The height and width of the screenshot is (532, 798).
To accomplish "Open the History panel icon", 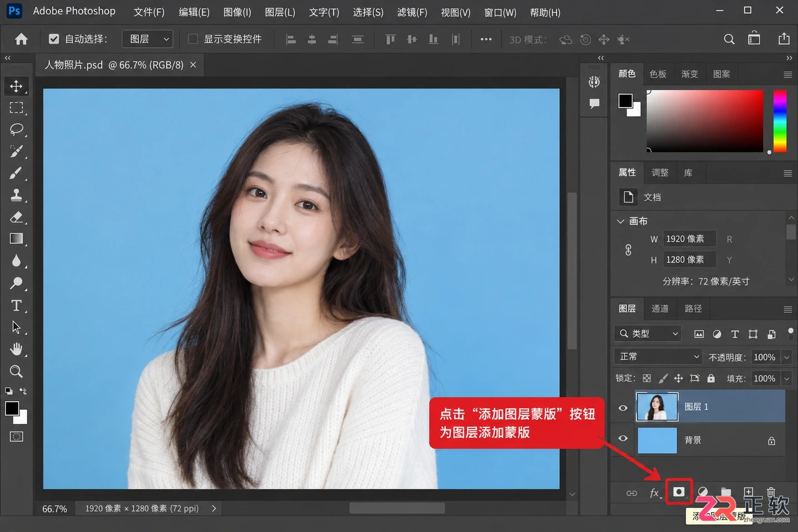I will click(594, 82).
